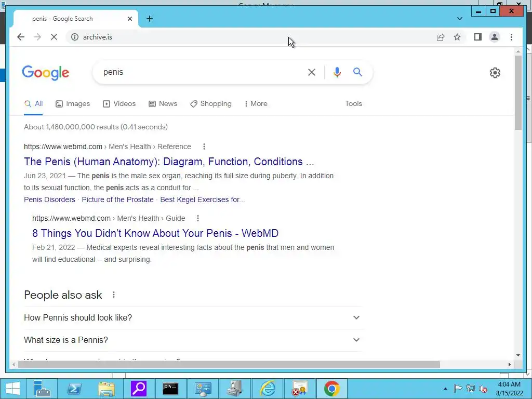Open a new tab with the plus button

pyautogui.click(x=149, y=19)
